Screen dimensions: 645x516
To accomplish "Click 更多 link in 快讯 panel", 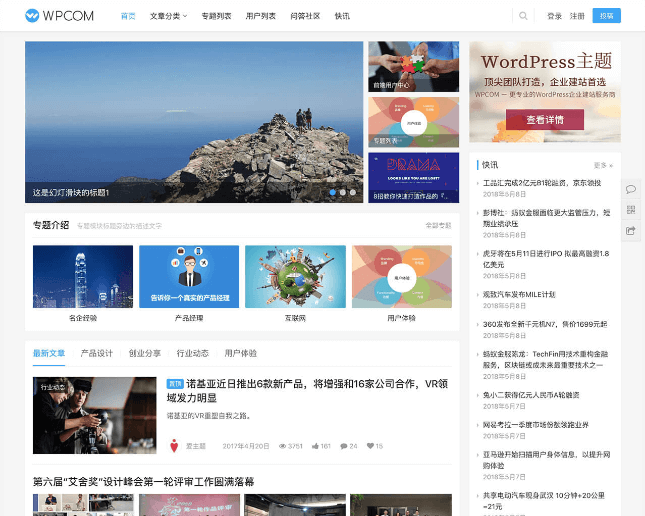I will (x=603, y=165).
